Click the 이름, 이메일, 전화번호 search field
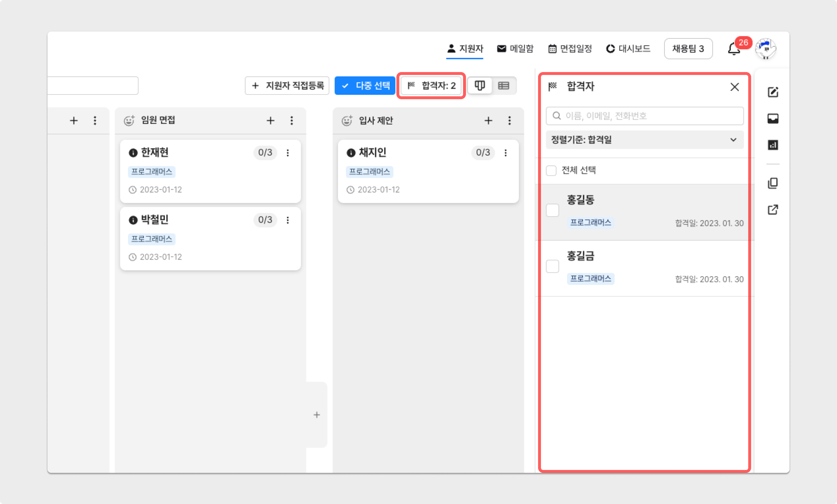 click(645, 116)
